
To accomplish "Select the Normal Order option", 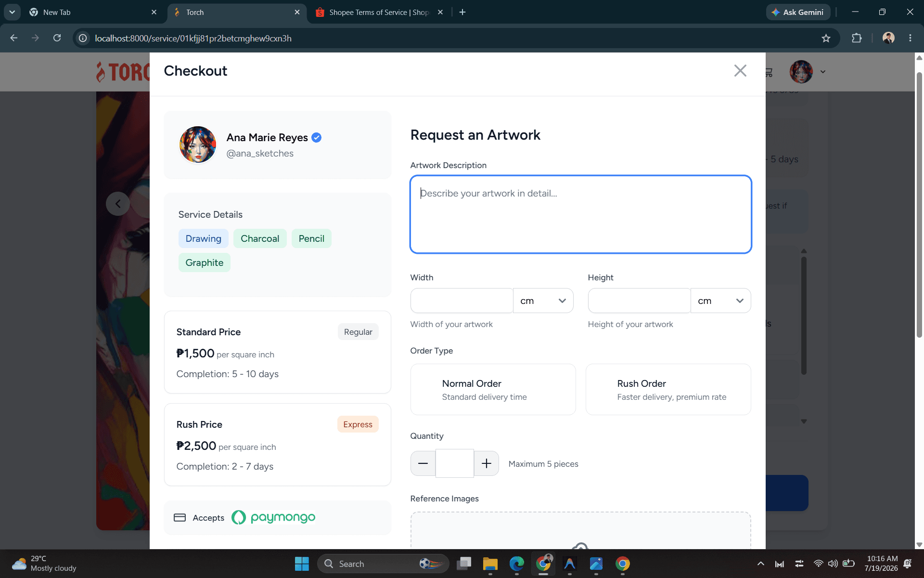I will (493, 390).
